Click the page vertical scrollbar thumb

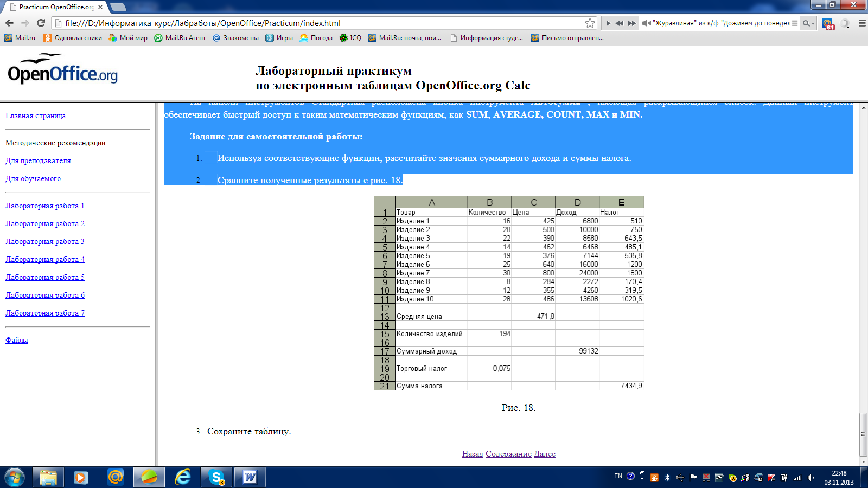click(x=863, y=434)
